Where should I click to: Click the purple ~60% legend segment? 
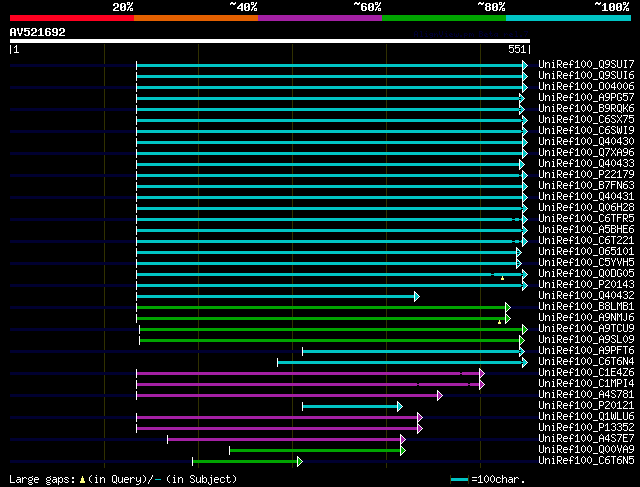click(320, 18)
